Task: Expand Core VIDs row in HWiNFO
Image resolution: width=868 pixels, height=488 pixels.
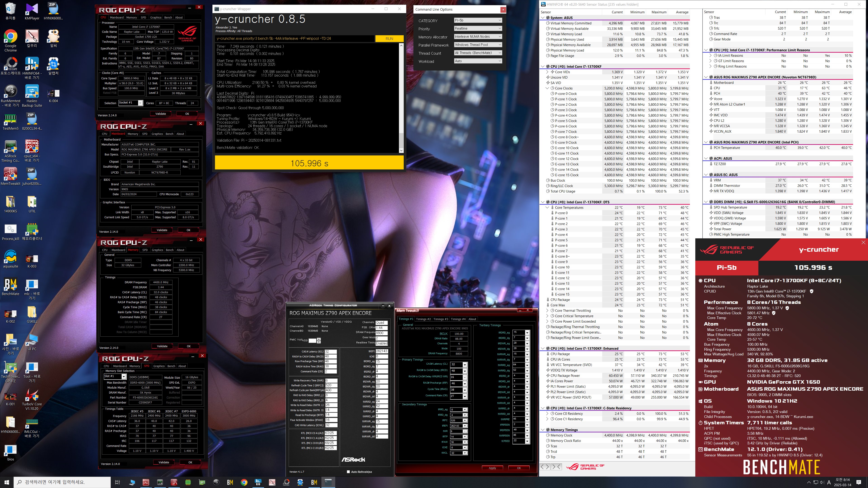Action: (547, 72)
